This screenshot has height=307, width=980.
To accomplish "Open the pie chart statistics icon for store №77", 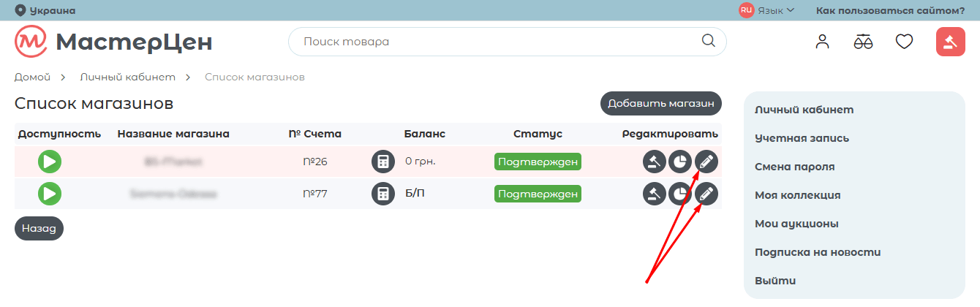I will click(681, 194).
